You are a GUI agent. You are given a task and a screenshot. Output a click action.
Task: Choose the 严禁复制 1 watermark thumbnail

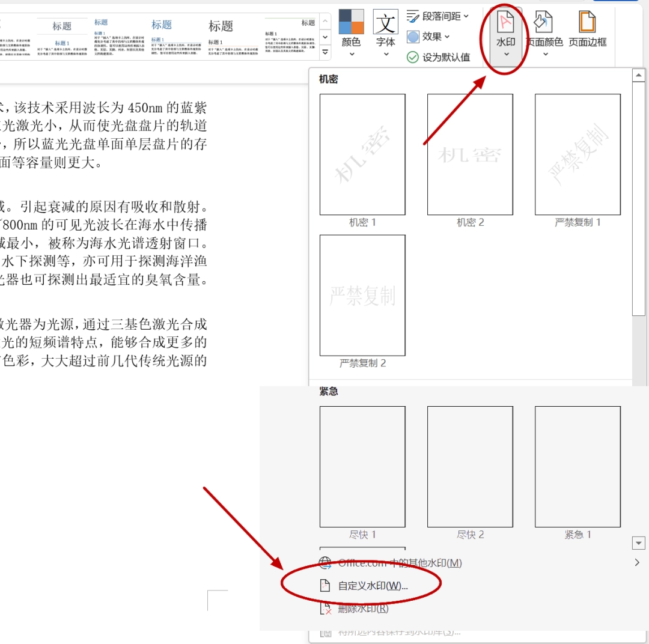(577, 154)
